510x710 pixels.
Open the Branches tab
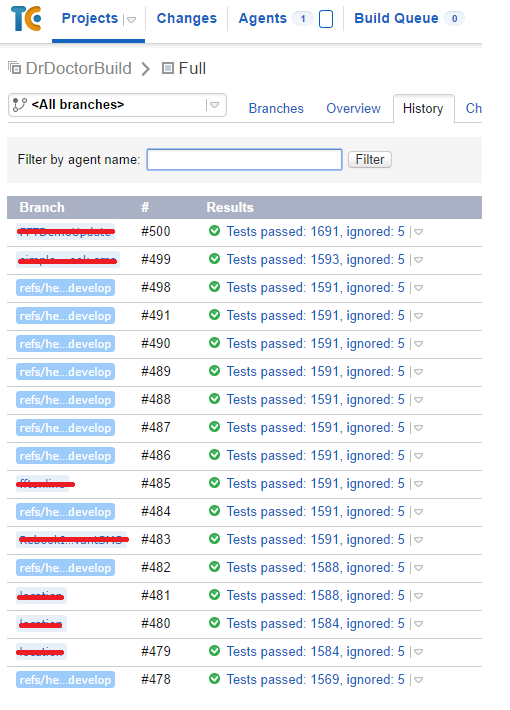tap(276, 109)
